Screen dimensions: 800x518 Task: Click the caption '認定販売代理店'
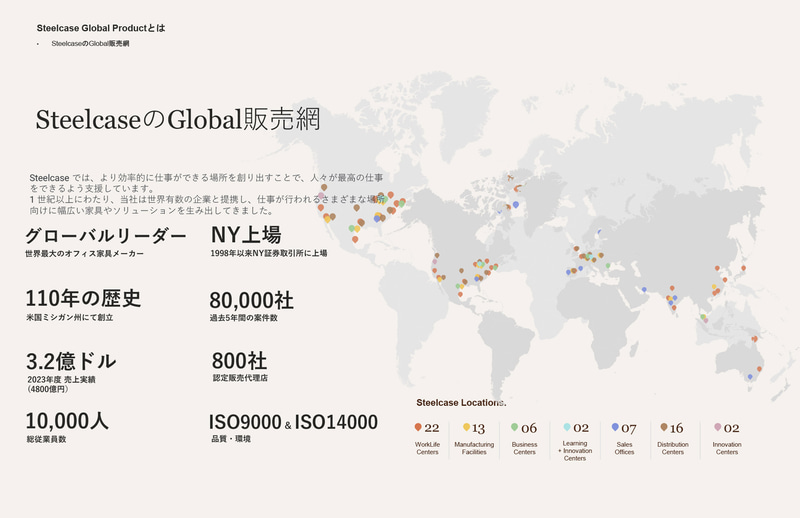click(240, 378)
